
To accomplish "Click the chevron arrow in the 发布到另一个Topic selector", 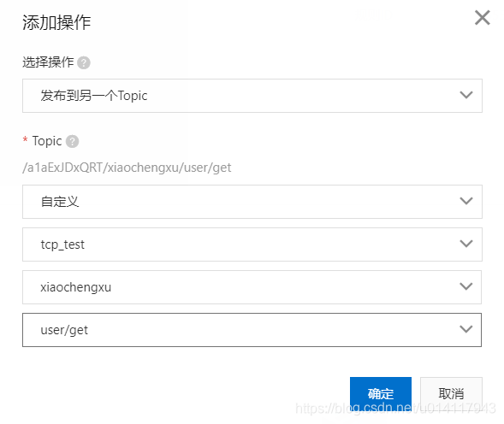I will click(466, 95).
